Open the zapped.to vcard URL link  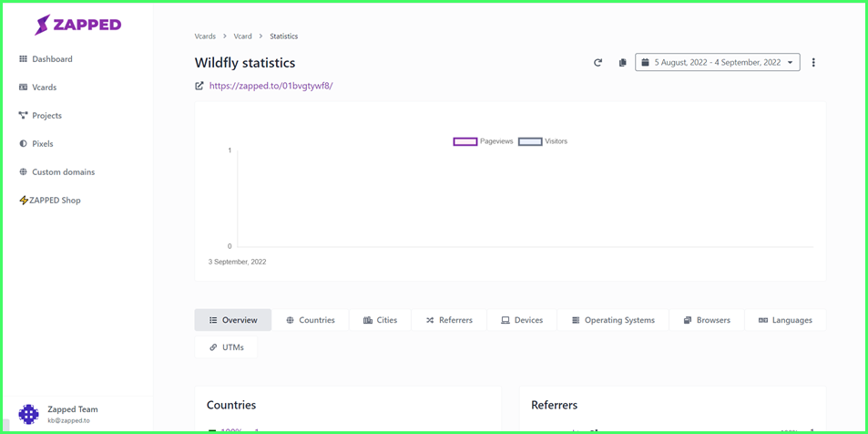(x=271, y=86)
